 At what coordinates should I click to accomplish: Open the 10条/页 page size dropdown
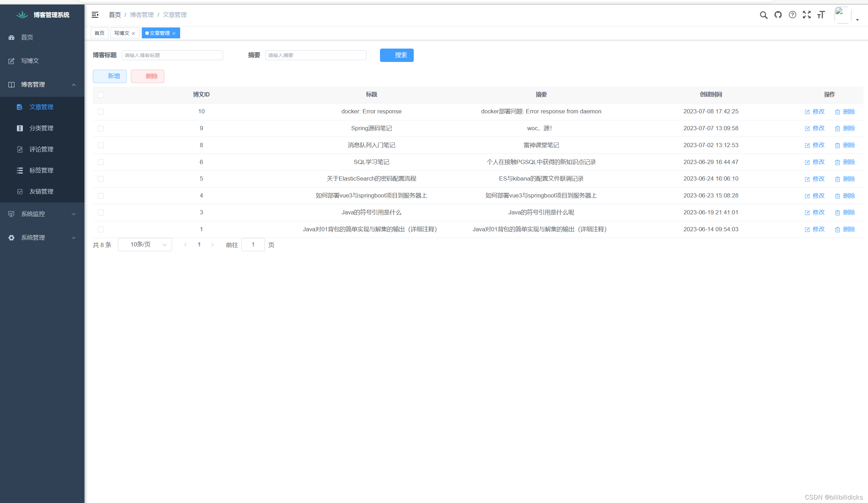coord(145,245)
